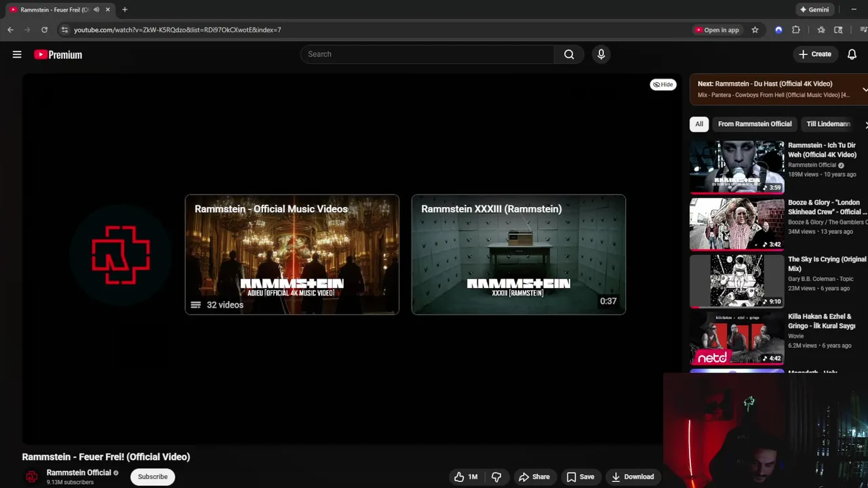Viewport: 868px width, 488px height.
Task: Open Ich Tu Dir Weh thumbnail
Action: (x=737, y=167)
